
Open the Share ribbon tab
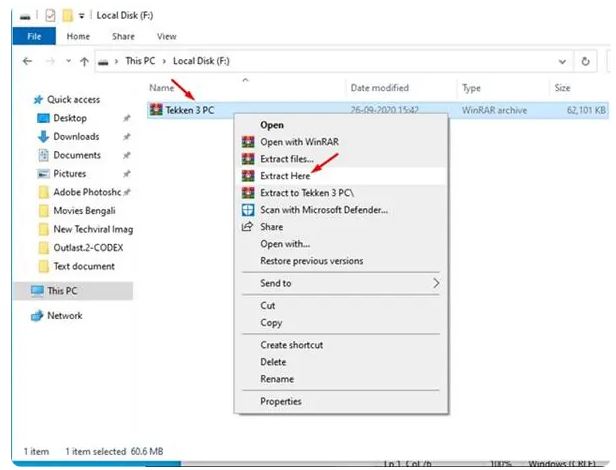point(123,37)
